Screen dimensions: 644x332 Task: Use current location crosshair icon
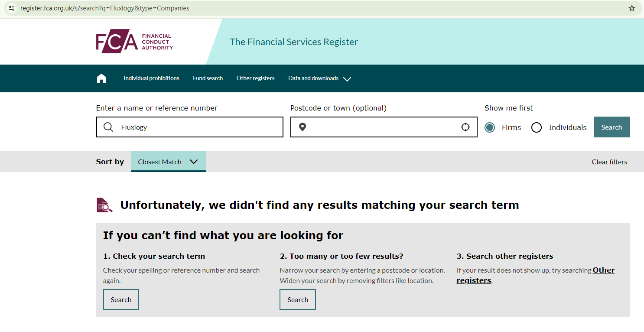pyautogui.click(x=465, y=127)
